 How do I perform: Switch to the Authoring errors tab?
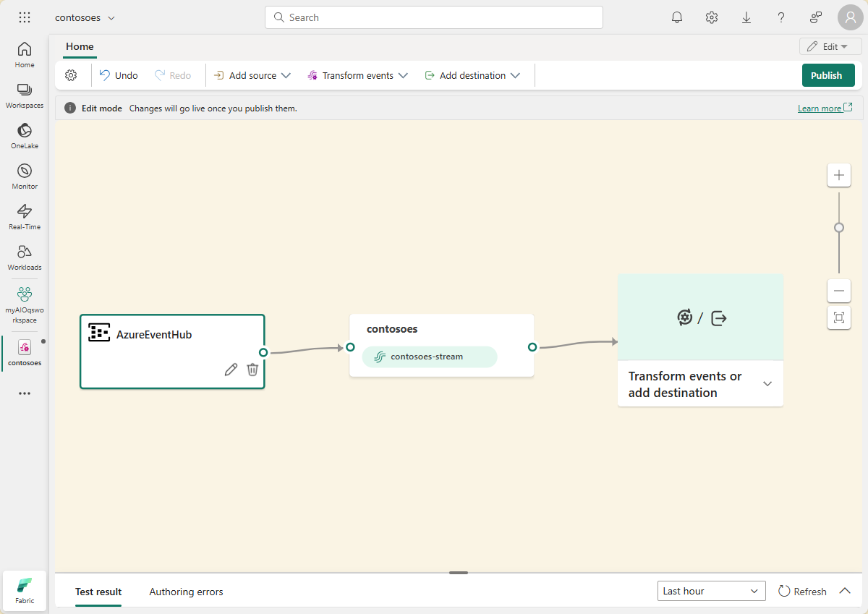185,591
